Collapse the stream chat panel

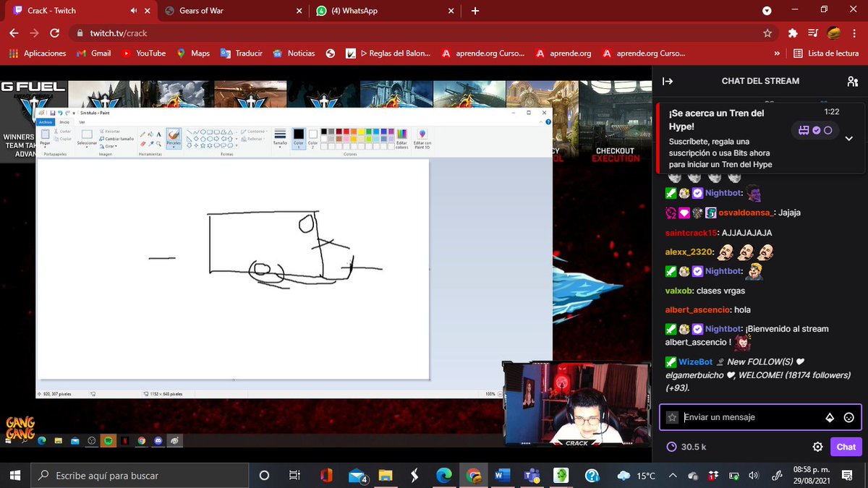pyautogui.click(x=668, y=81)
